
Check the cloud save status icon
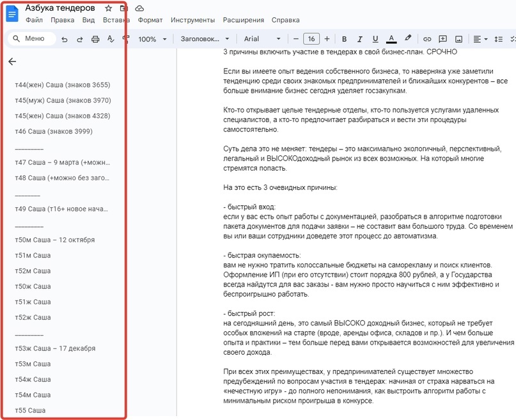coord(139,8)
